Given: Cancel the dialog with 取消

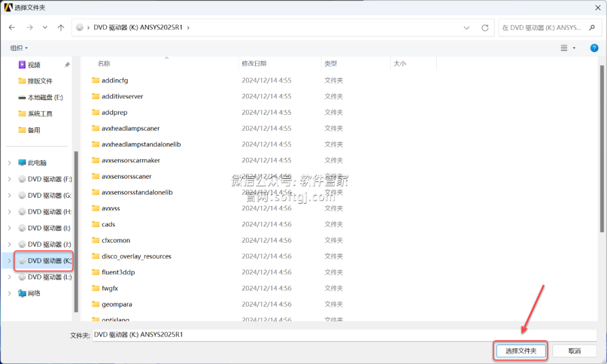Looking at the screenshot, I should [x=574, y=351].
